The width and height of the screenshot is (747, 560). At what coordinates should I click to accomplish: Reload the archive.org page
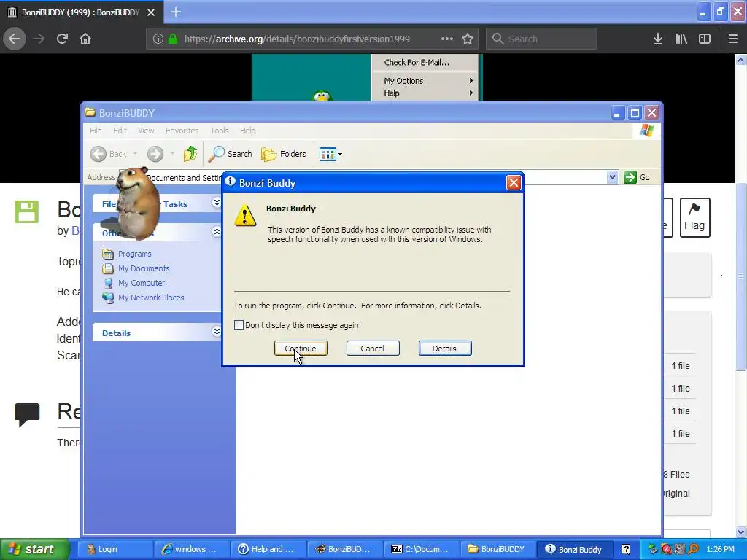(x=62, y=39)
